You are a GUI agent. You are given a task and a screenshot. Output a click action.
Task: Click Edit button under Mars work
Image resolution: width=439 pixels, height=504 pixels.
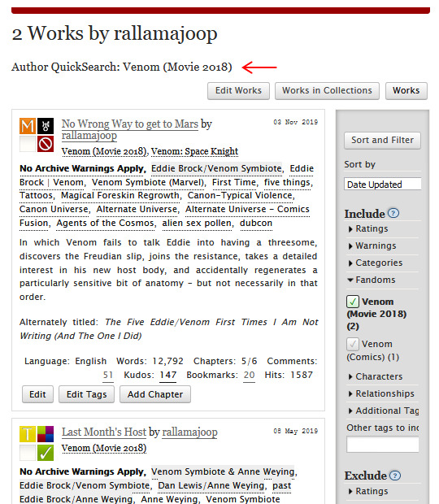point(37,394)
